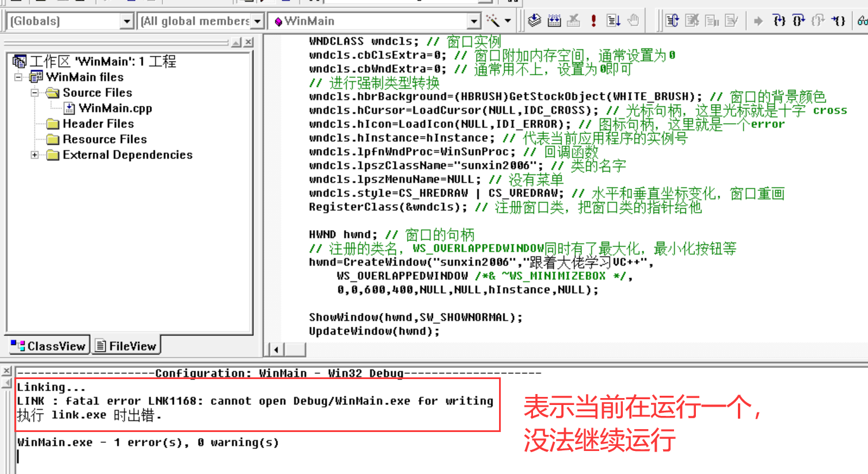Click the Step Over braces icon
Screen dimensions: 868x474
click(798, 21)
